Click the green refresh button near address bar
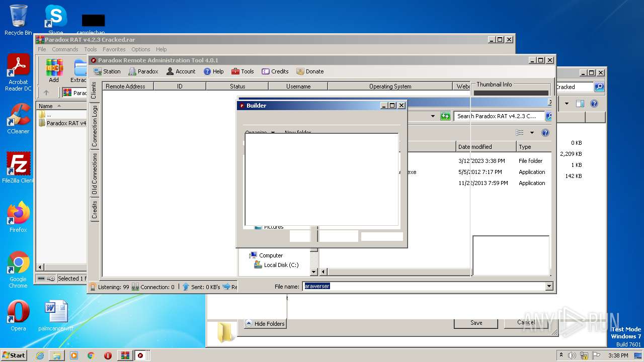This screenshot has width=644, height=362. coord(445,116)
